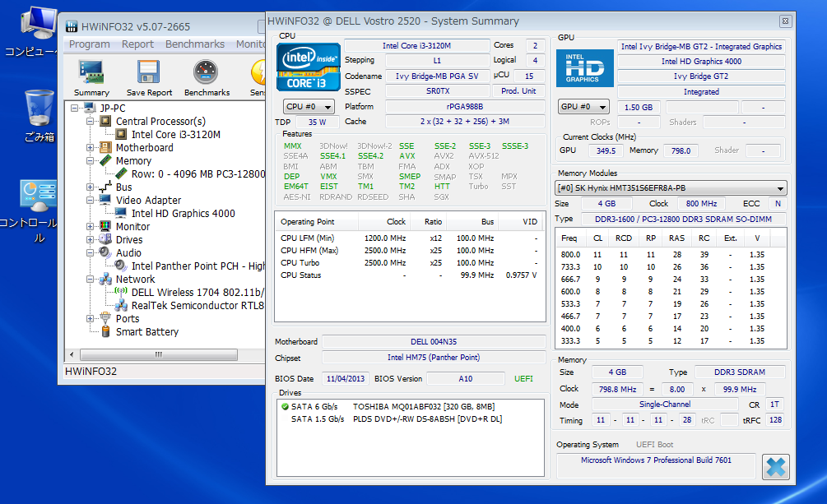This screenshot has height=504, width=827.
Task: Click the Intel Core i3 logo
Action: coord(309,67)
